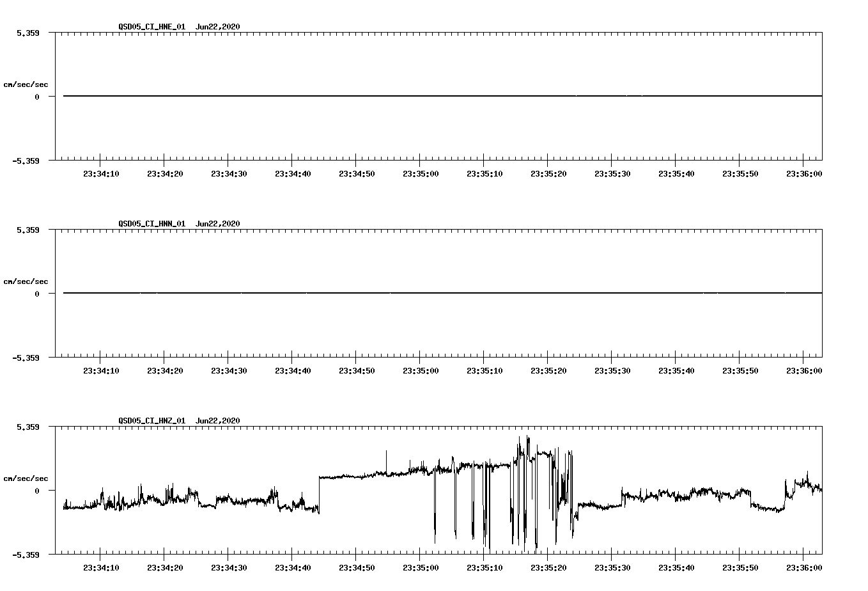
Task: Click the -5.359 lower limit on HNZ axis
Action: tap(26, 555)
